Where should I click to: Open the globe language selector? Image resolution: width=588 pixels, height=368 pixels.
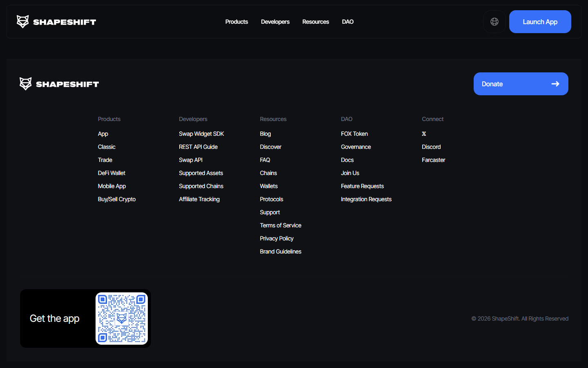[x=494, y=22]
